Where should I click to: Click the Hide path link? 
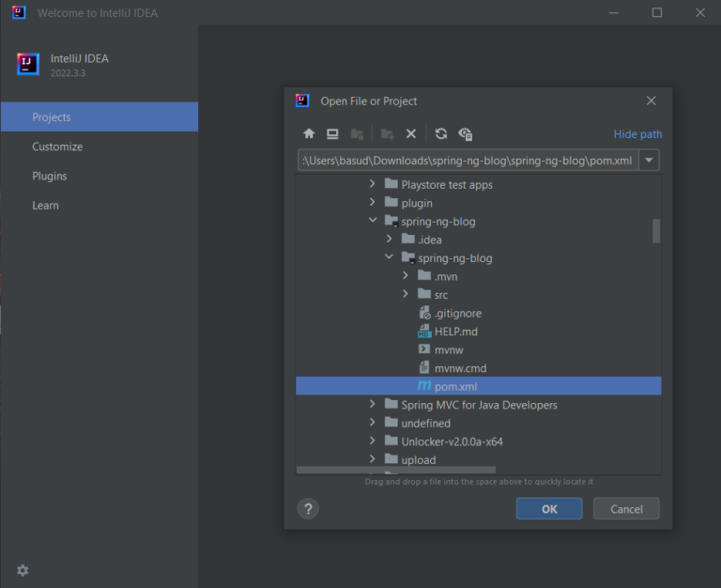point(637,134)
